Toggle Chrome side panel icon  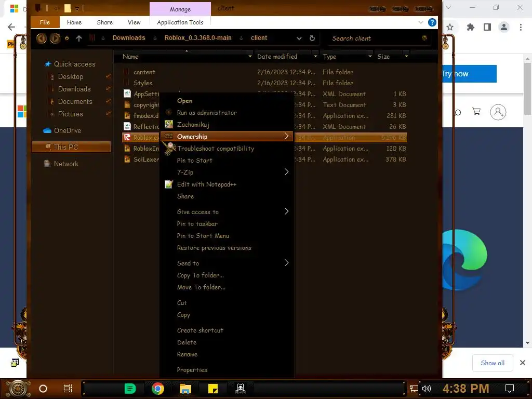(x=487, y=27)
